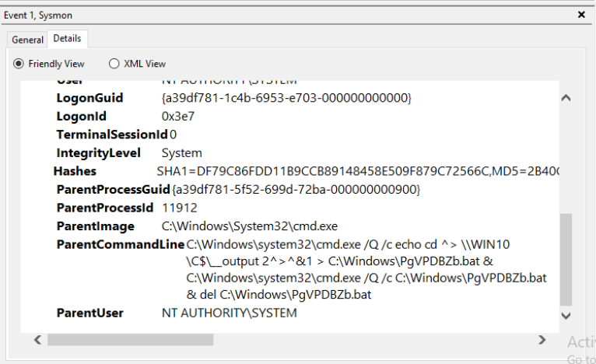Click the Hashes SHA1 value text
This screenshot has height=364, width=596.
pos(358,171)
